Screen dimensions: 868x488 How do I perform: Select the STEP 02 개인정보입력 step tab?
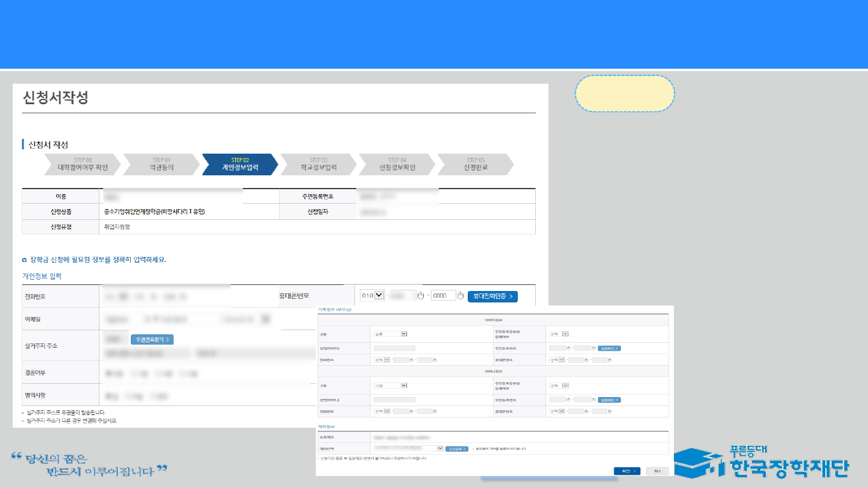pos(240,164)
